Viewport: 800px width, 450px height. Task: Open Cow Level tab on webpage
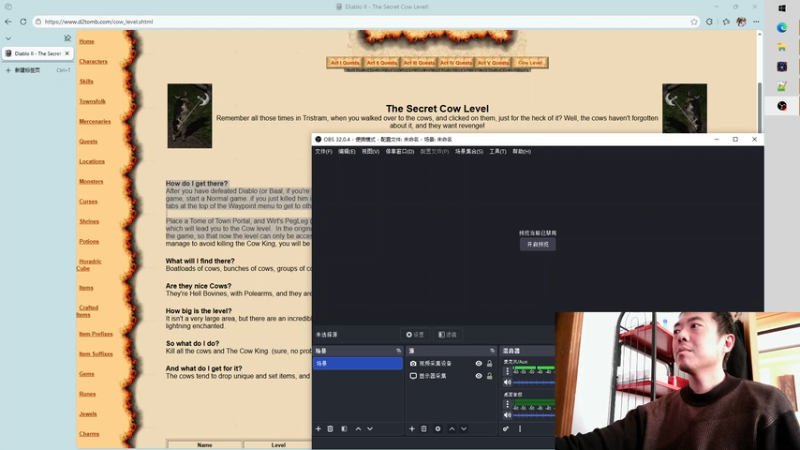pos(530,63)
